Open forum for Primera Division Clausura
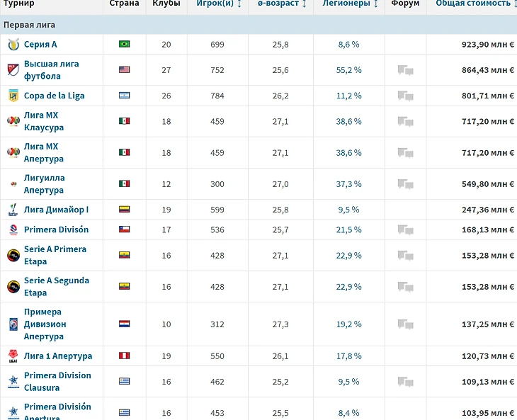517x420 pixels. point(405,382)
